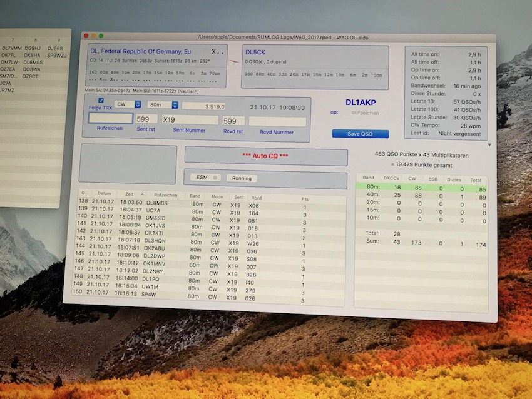Select the 20m row in band statistics
Image resolution: width=532 pixels, height=399 pixels.
(x=422, y=203)
